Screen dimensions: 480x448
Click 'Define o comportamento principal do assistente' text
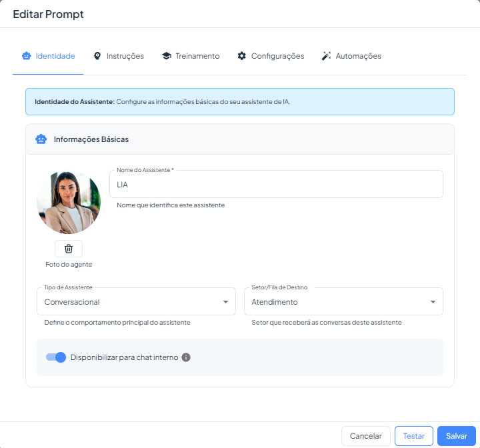coord(117,323)
